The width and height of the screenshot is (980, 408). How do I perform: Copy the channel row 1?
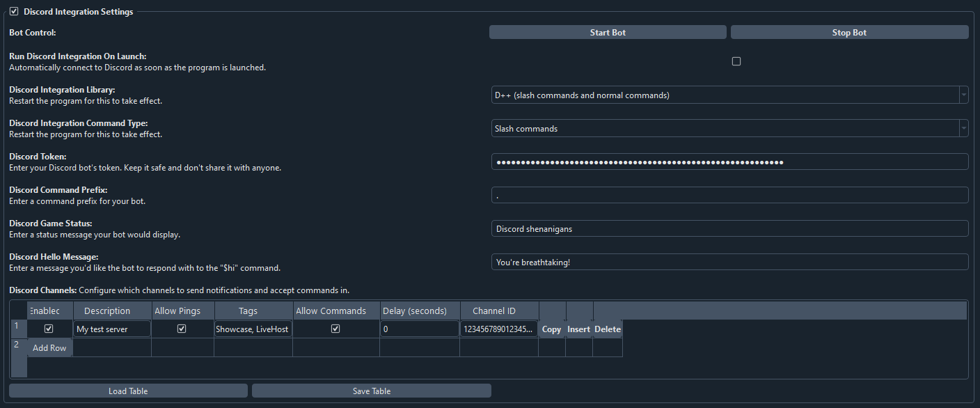pos(551,329)
